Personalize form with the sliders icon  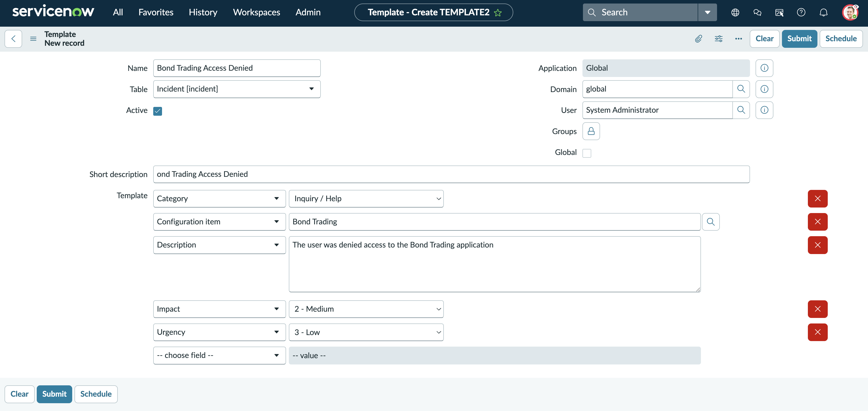point(719,39)
